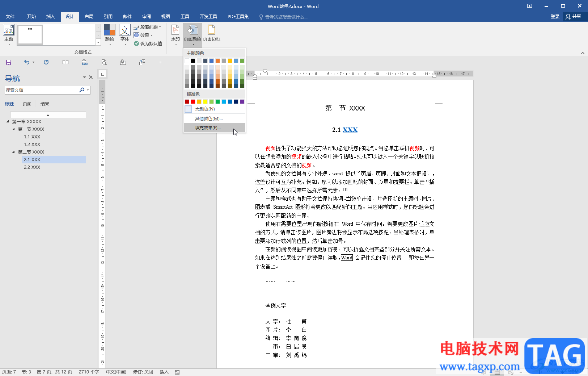
Task: Open the 字体 theme fonts menu
Action: point(125,34)
